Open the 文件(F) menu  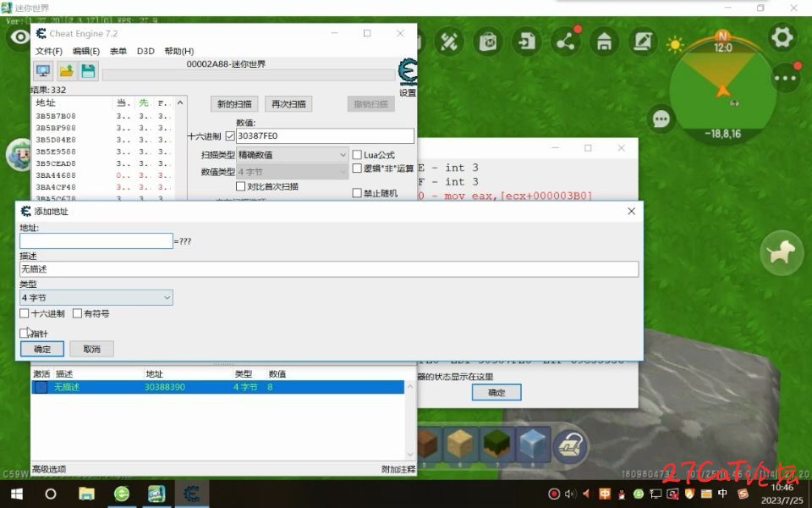(x=49, y=51)
